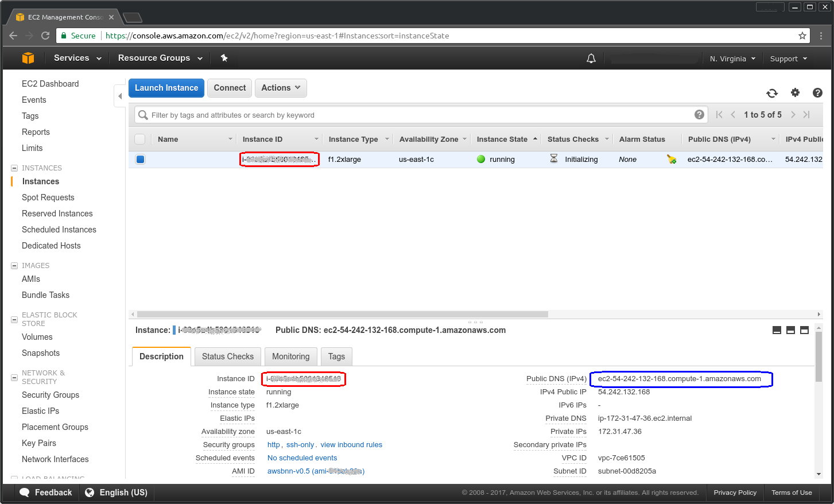Open Privacy Policy link

click(735, 493)
